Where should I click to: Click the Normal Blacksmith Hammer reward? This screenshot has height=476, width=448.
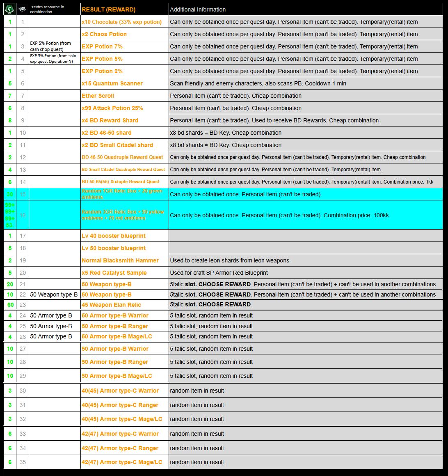[x=120, y=260]
